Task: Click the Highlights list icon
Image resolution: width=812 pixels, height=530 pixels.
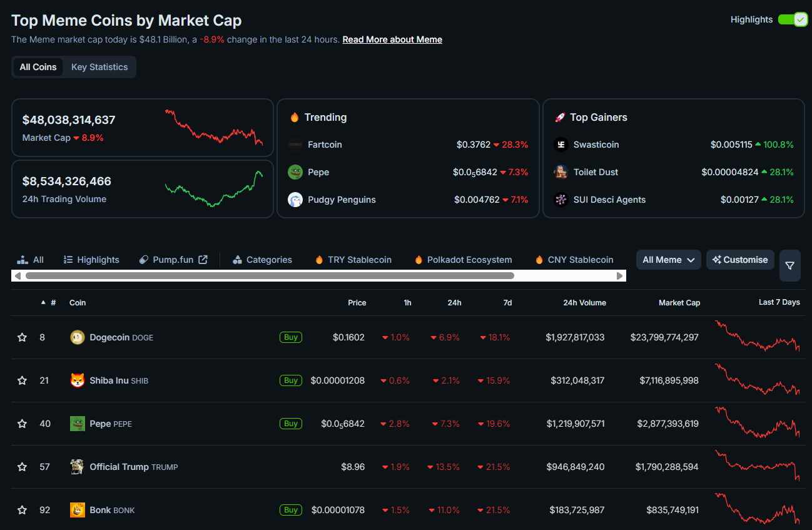Action: coord(68,260)
